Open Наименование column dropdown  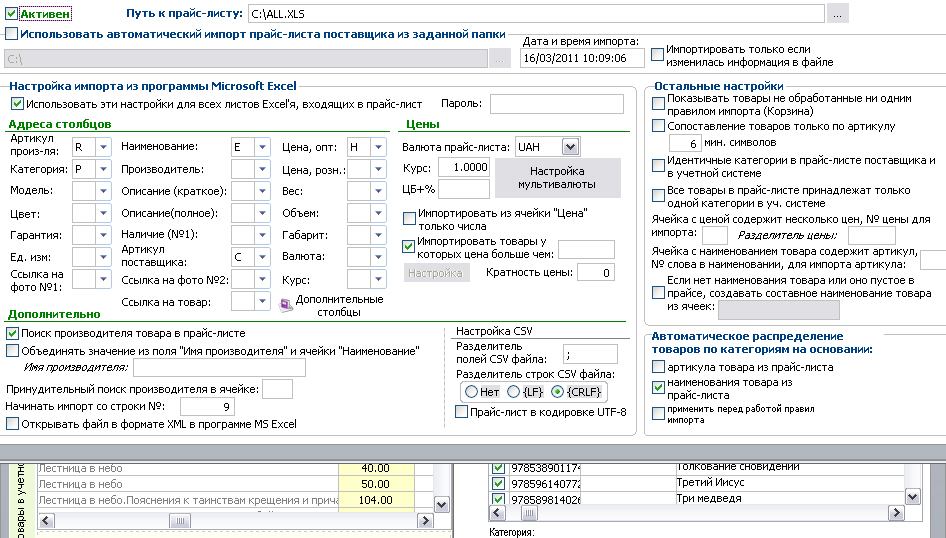click(x=262, y=147)
